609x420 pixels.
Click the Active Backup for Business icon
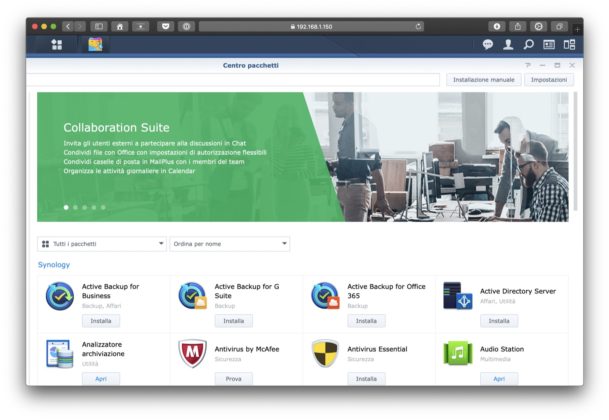click(x=59, y=296)
